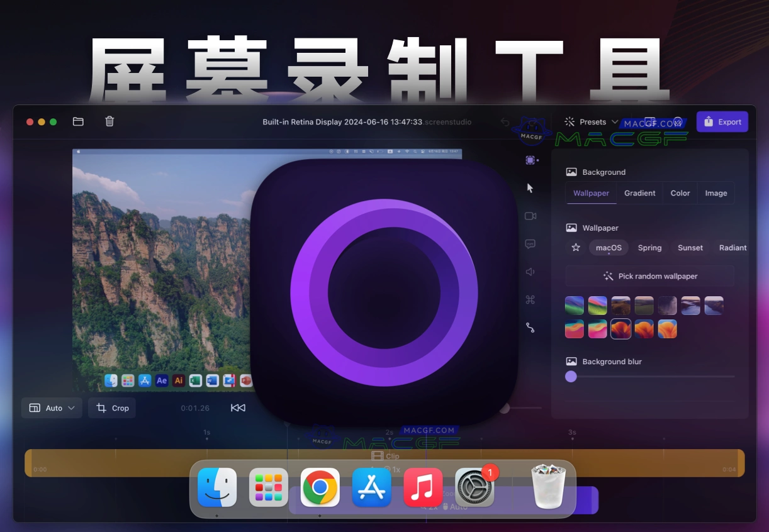Click the Crop button
This screenshot has height=532, width=769.
coord(112,408)
